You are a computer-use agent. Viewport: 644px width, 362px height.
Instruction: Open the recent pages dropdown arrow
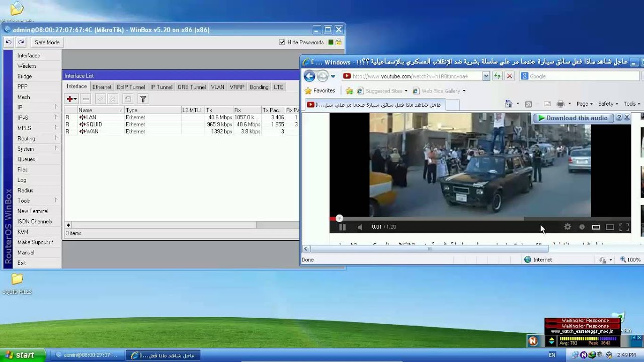[x=333, y=76]
